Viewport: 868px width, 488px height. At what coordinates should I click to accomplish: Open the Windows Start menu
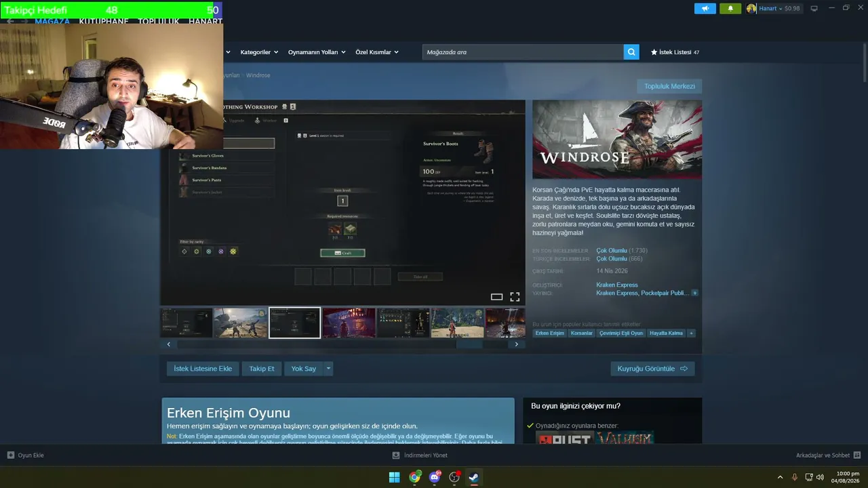click(x=394, y=477)
